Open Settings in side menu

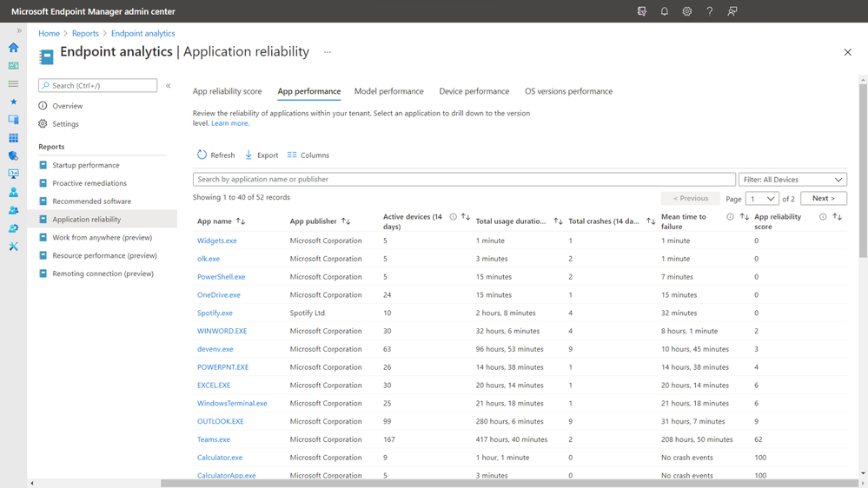[x=65, y=124]
